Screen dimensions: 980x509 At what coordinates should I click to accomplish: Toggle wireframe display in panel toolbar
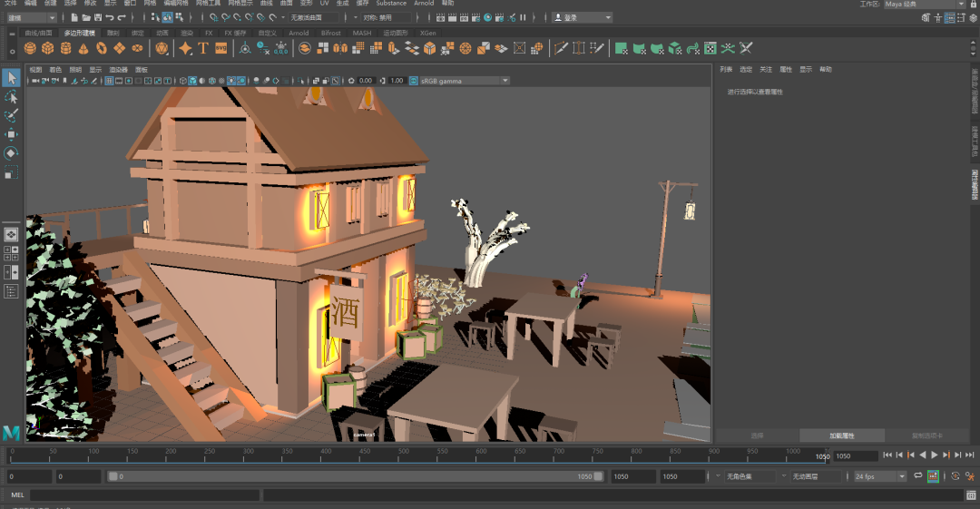[183, 81]
